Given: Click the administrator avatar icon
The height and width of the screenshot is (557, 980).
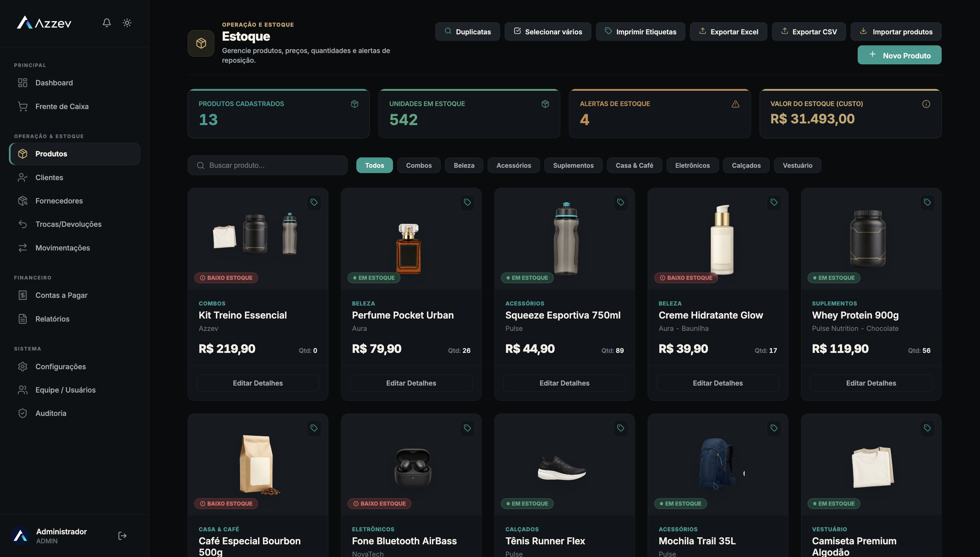Looking at the screenshot, I should tap(20, 536).
